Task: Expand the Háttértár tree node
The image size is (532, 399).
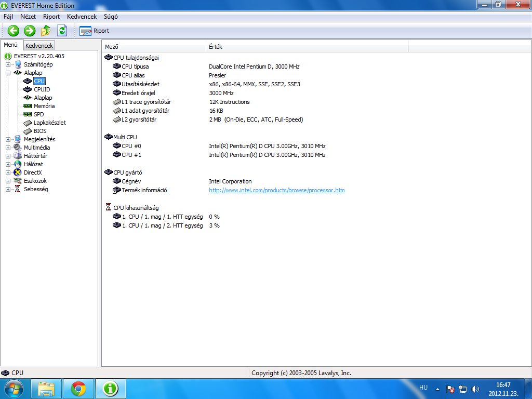Action: click(8, 156)
